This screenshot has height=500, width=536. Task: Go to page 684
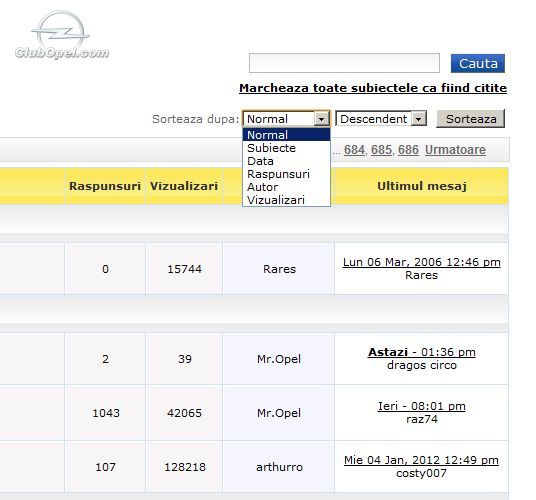point(354,150)
